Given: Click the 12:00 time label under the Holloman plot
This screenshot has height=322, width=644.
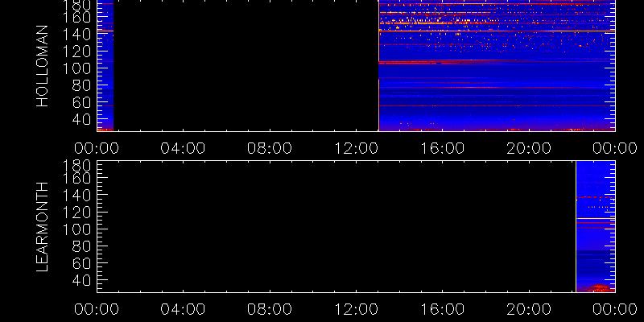Looking at the screenshot, I should (x=356, y=148).
